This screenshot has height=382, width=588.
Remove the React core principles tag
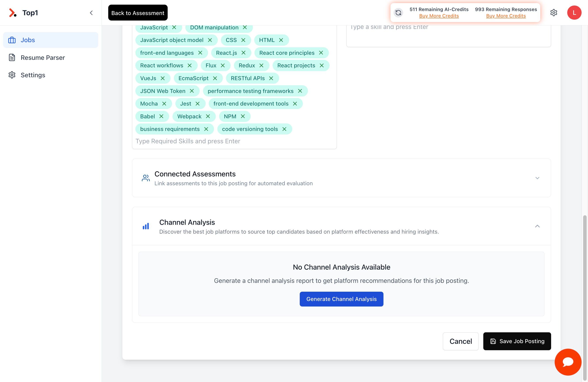coord(321,53)
